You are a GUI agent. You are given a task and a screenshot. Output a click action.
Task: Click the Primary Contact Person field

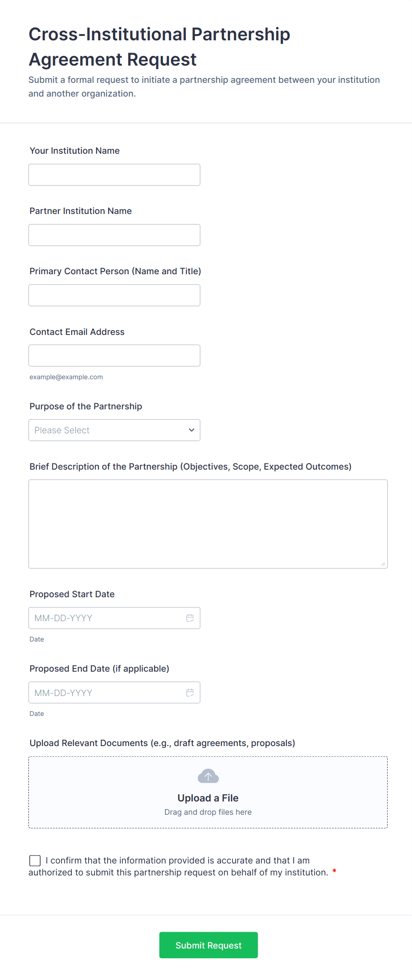click(114, 295)
